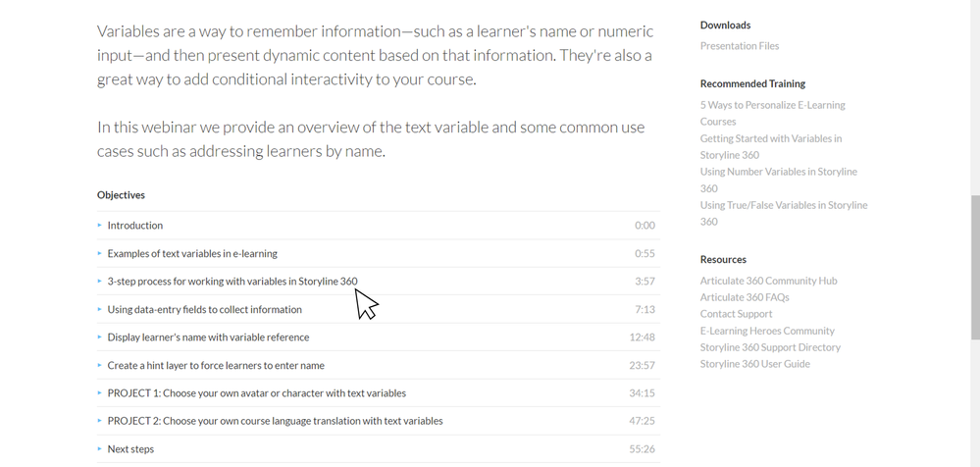
Task: Click the triangle beside Display learner's name
Action: 100,337
